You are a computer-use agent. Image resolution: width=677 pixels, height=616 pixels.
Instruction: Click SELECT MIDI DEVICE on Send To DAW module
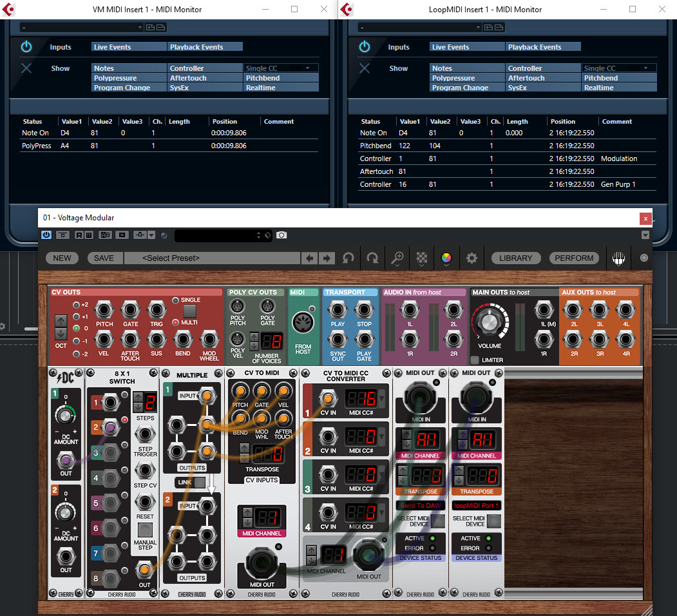tap(438, 521)
